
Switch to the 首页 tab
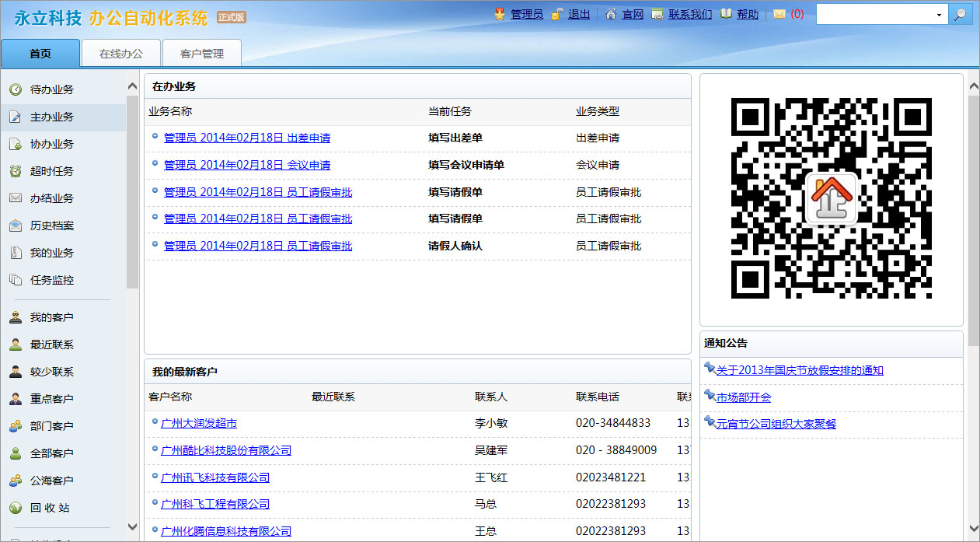coord(40,54)
